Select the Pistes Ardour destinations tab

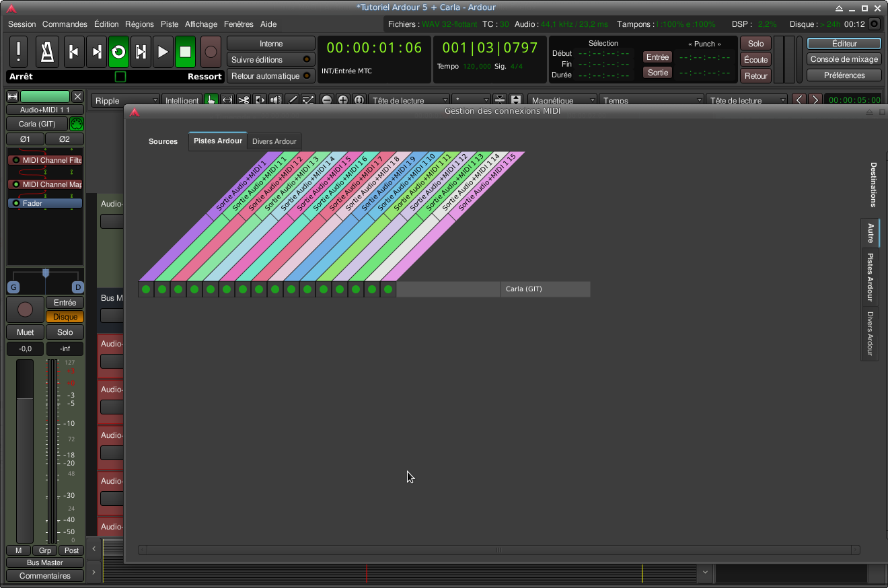point(871,278)
